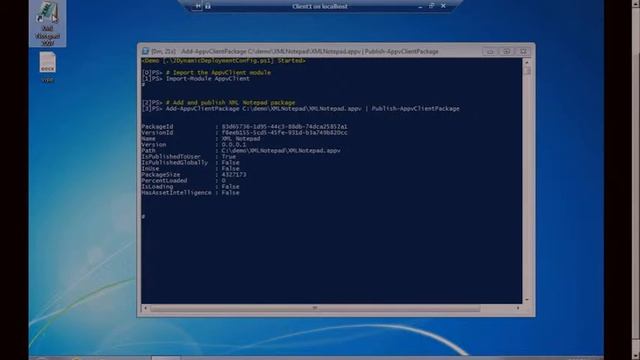The height and width of the screenshot is (360, 640).
Task: Click the Path value ending in XMLNotepad.appv
Action: coord(281,151)
